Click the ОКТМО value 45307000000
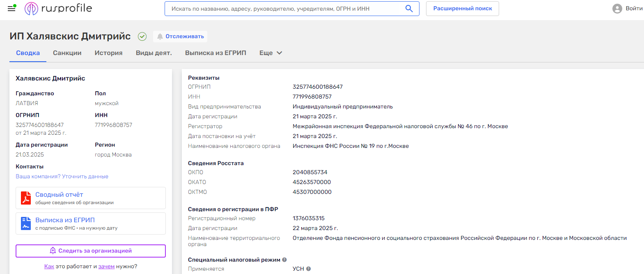 312,192
